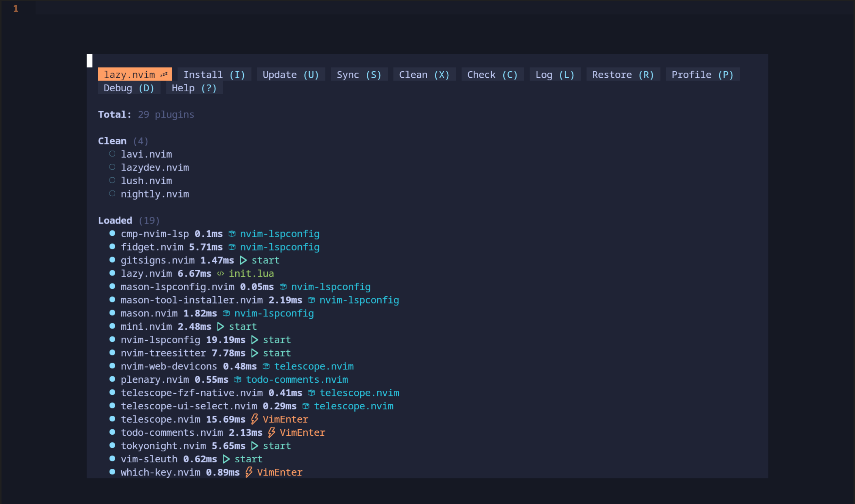
Task: Expand the mason-tool-installer.nvim plugin details
Action: click(x=192, y=300)
